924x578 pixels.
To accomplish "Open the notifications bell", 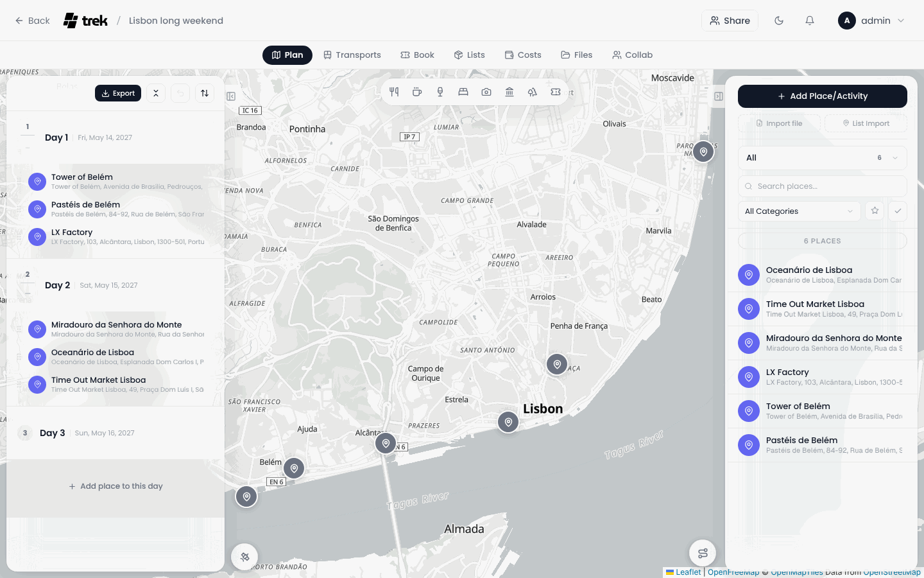I will tap(810, 21).
